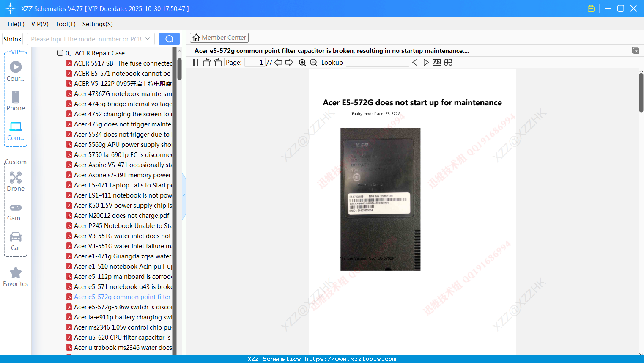Open ACER E5-571 notebook cannot be file
This screenshot has height=363, width=644.
(119, 74)
